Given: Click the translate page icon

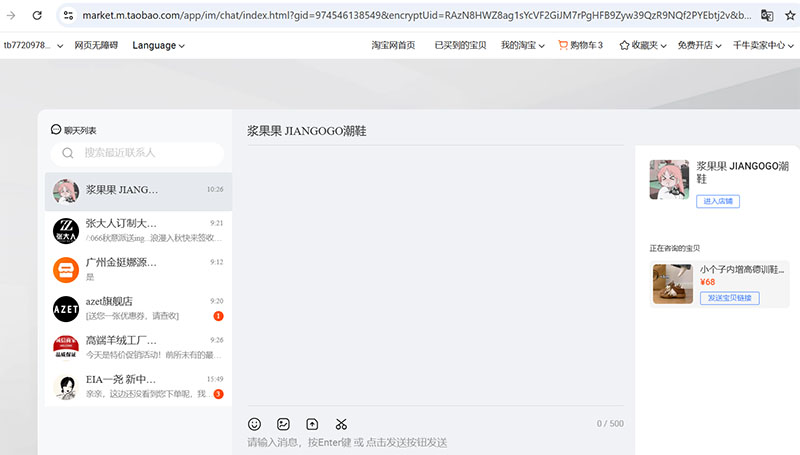Looking at the screenshot, I should coord(767,15).
